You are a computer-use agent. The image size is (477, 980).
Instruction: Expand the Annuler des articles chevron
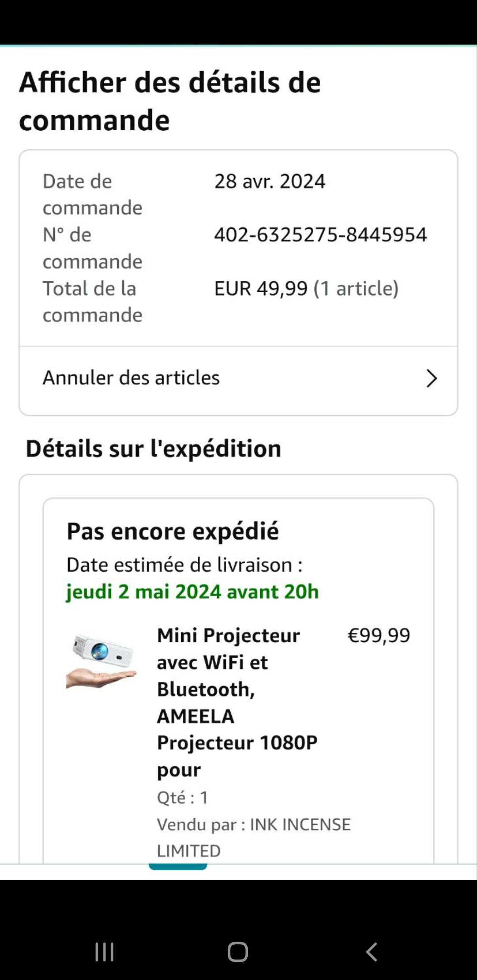coord(431,378)
